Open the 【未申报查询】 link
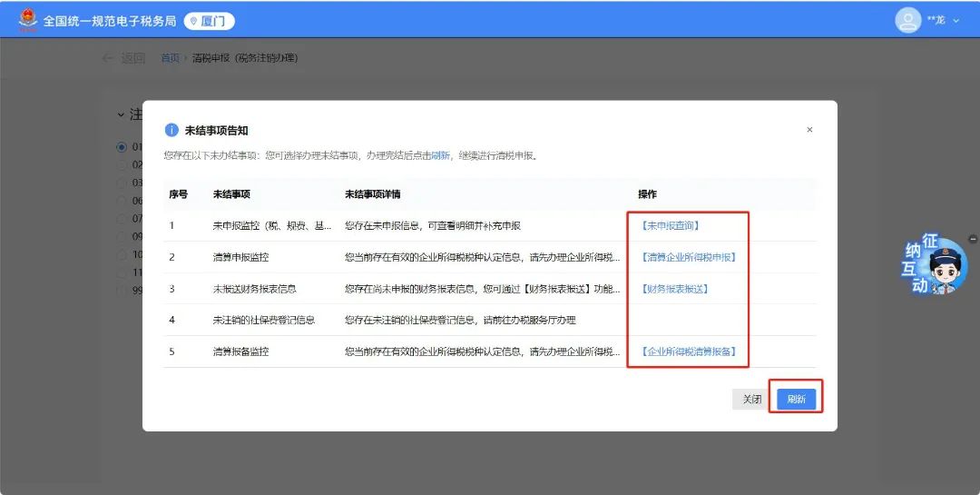The image size is (980, 495). click(x=670, y=226)
